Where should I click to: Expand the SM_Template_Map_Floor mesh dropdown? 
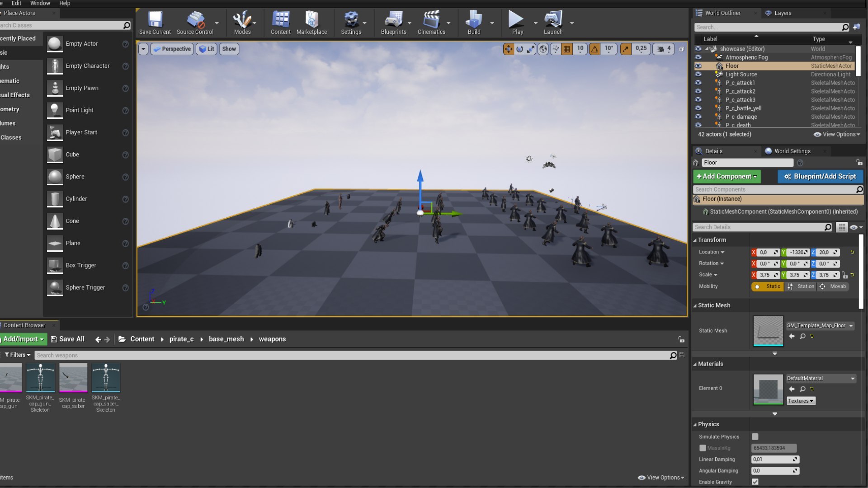coord(851,325)
